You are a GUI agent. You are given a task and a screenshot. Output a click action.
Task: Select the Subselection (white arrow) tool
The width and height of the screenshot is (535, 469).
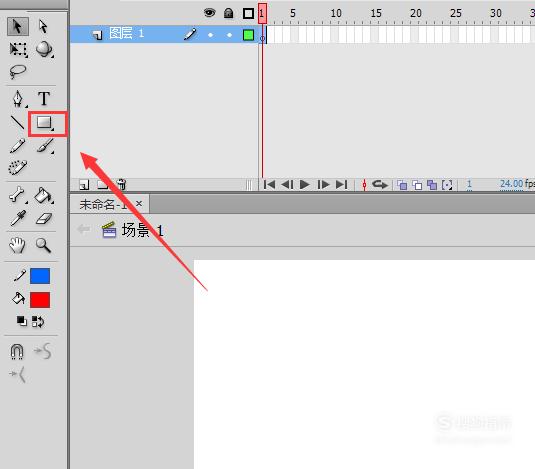pos(43,27)
